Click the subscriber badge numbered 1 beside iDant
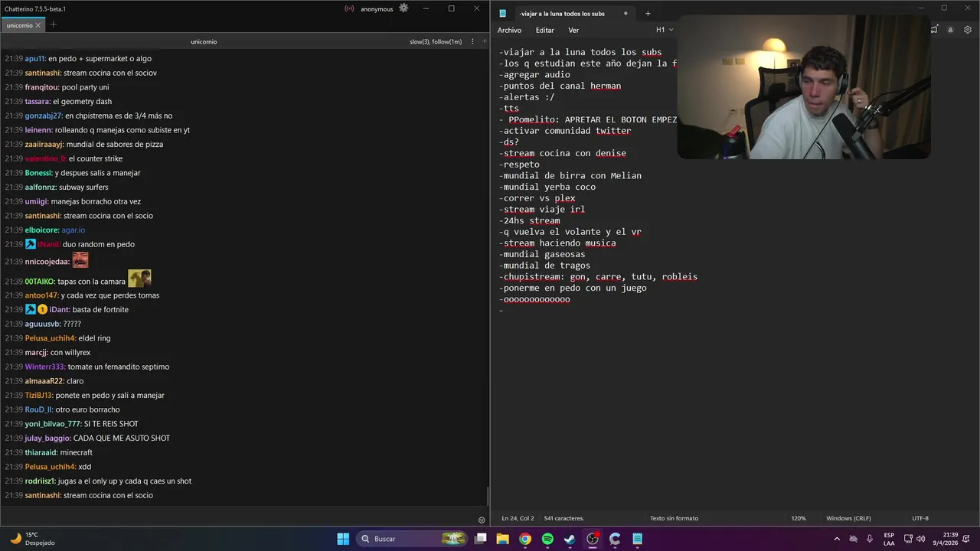The image size is (980, 551). [x=43, y=309]
